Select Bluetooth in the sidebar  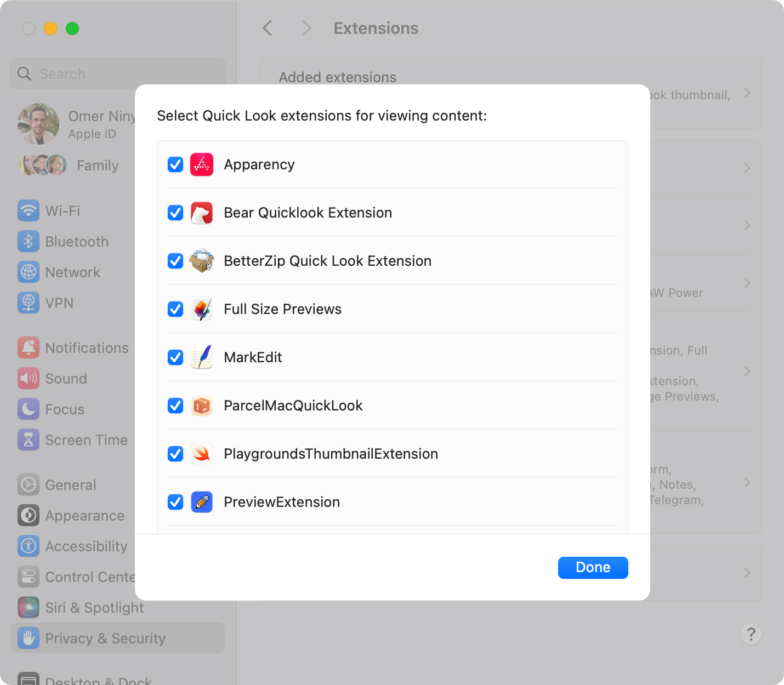(x=118, y=242)
